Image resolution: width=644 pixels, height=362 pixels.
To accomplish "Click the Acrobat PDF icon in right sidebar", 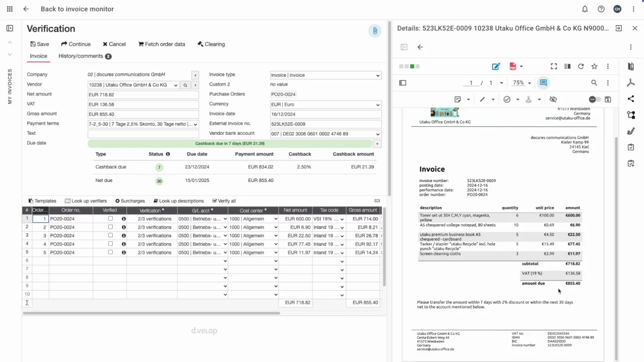I will [631, 83].
